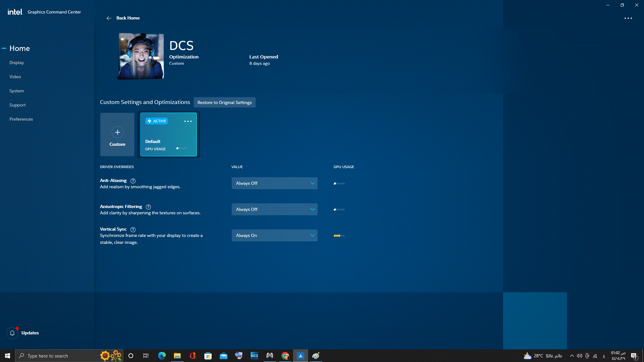
Task: Open the Default profile three-dots menu
Action: [188, 121]
